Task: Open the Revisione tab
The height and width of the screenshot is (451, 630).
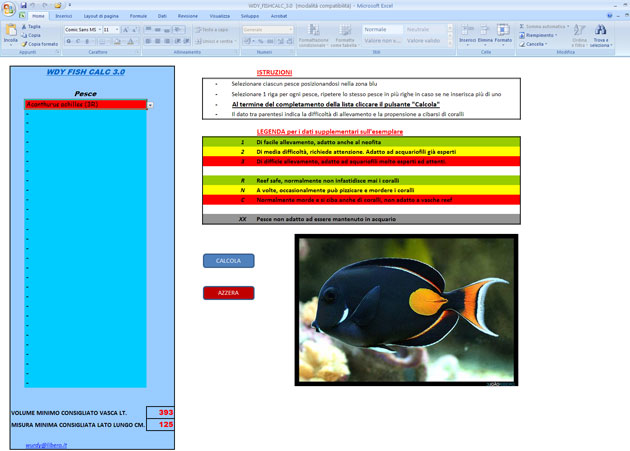Action: 188,16
